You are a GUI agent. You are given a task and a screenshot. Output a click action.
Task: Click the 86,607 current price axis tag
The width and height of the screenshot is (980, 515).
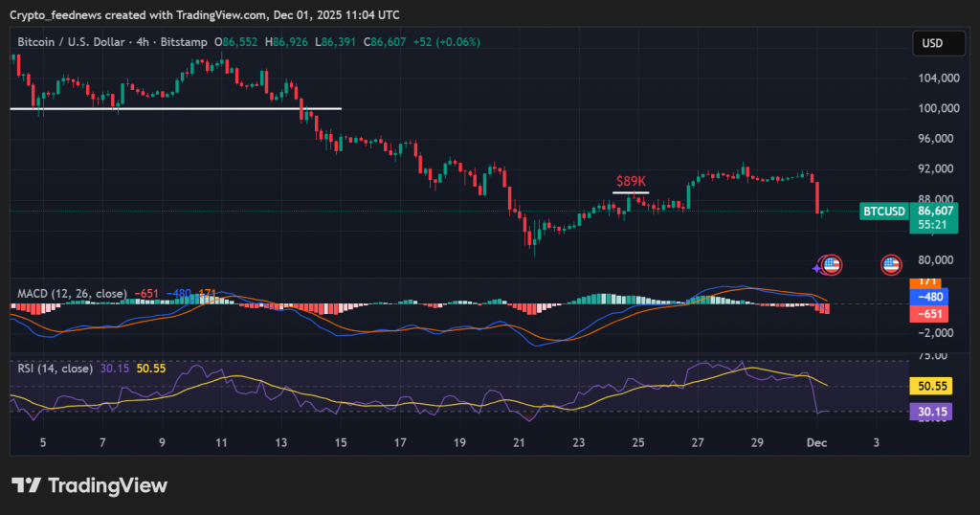click(x=935, y=212)
